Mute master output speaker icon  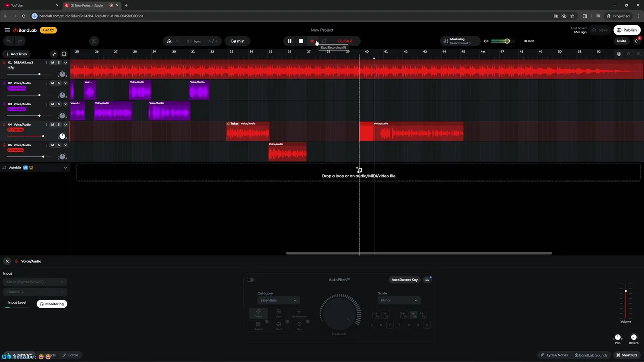(486, 41)
